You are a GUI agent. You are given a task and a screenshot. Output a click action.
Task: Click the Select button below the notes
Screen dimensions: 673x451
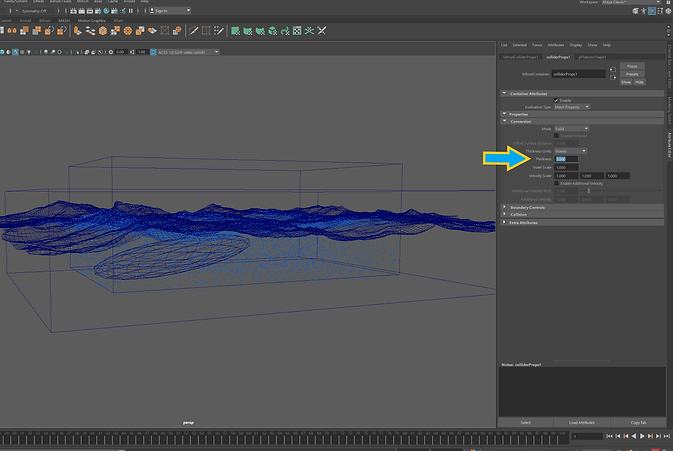coord(526,423)
